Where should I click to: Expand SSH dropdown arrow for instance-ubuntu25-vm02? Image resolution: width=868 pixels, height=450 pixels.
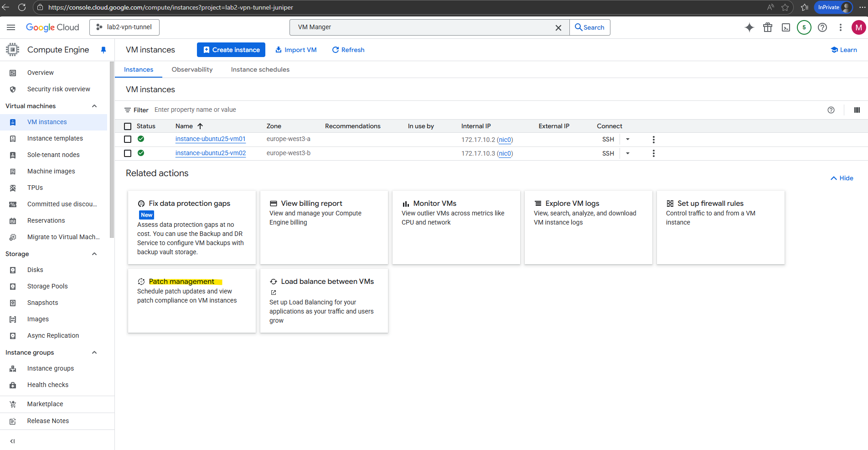(x=628, y=153)
